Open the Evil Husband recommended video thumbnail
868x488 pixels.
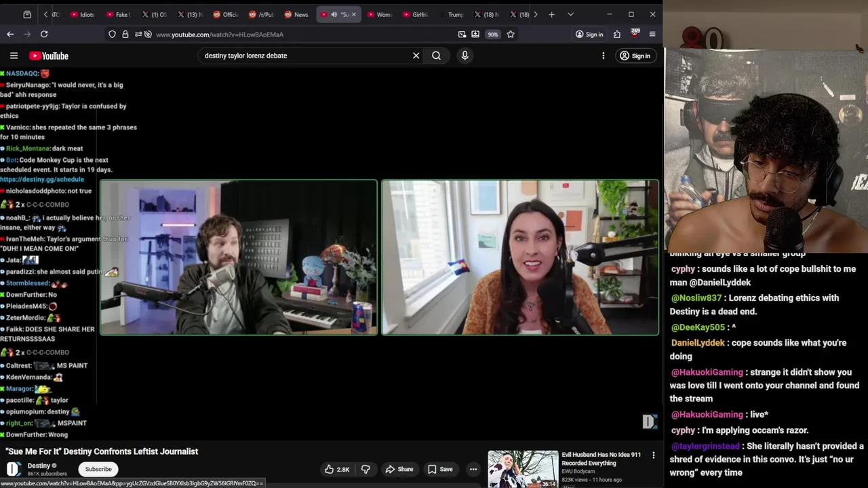[x=523, y=469]
